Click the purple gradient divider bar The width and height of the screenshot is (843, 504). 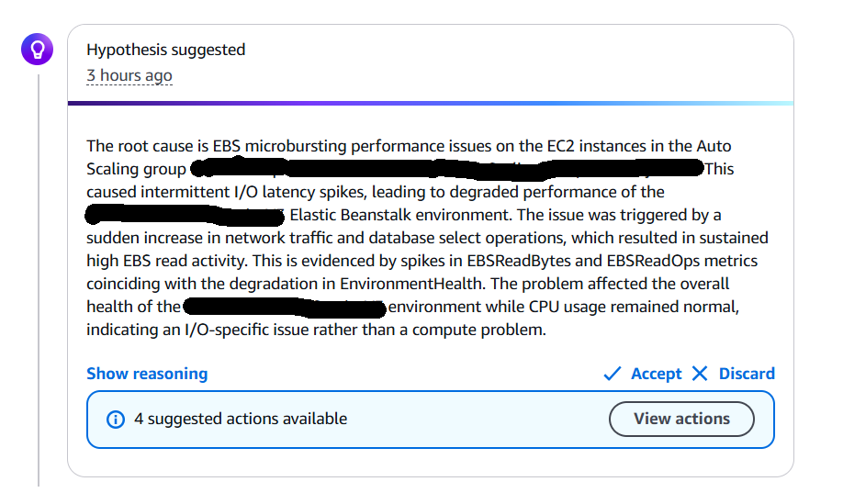tap(430, 103)
